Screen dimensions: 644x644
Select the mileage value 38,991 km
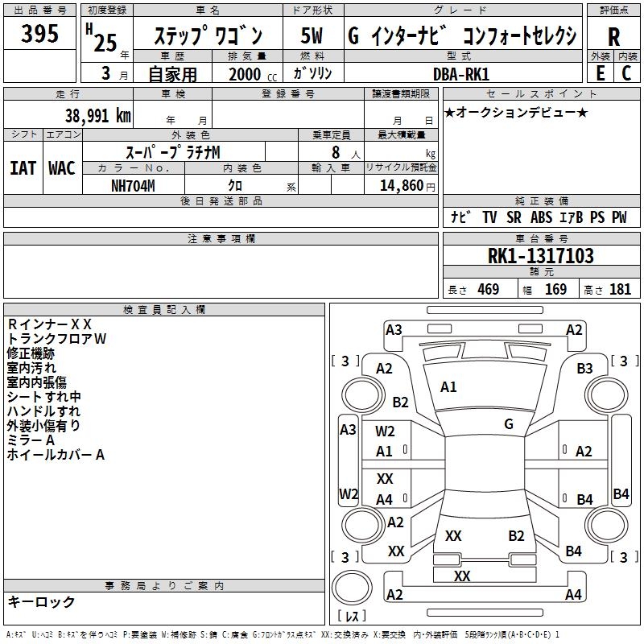(x=97, y=115)
